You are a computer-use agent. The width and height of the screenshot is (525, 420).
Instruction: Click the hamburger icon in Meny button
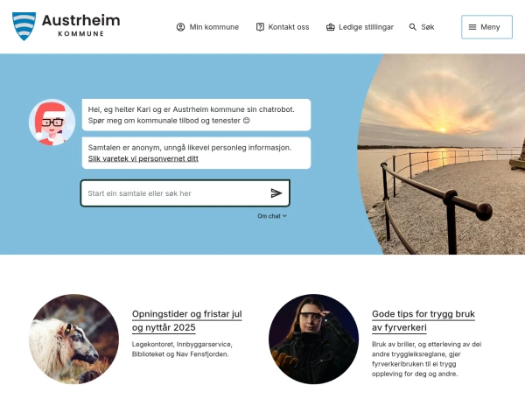point(472,27)
